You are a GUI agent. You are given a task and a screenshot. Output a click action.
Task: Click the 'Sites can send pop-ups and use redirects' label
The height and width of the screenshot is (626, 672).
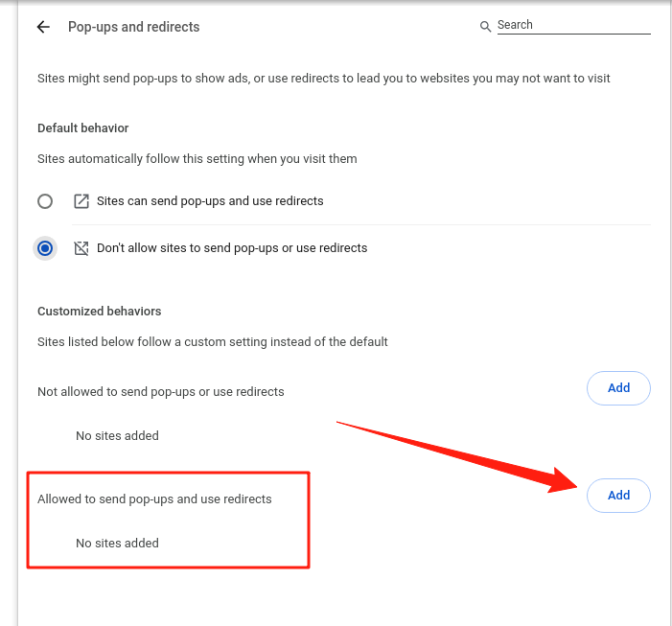(210, 201)
